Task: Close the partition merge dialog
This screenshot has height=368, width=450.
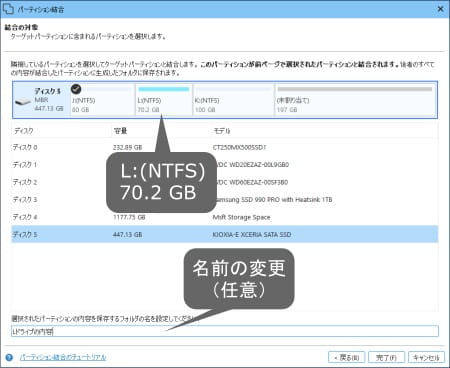Action: click(x=440, y=9)
